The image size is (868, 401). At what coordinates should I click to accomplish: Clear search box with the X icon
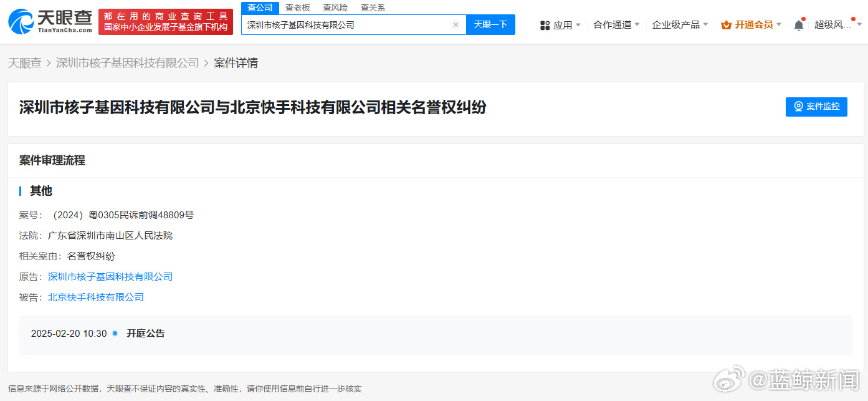tap(455, 25)
